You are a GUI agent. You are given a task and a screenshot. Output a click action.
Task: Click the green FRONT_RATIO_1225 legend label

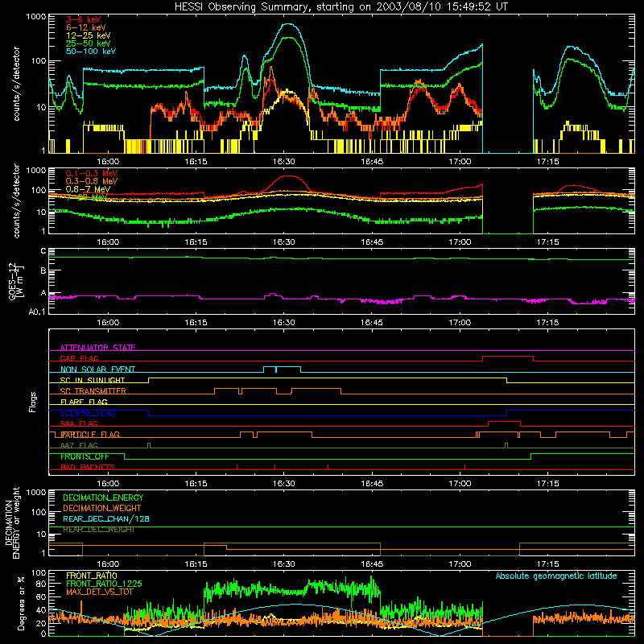coord(104,584)
